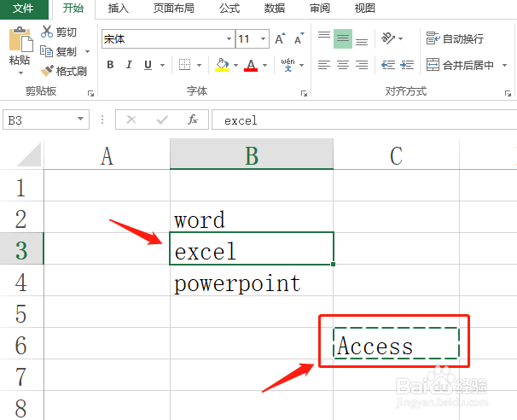517x420 pixels.
Task: Enable wrap text 自动换行
Action: click(x=455, y=38)
